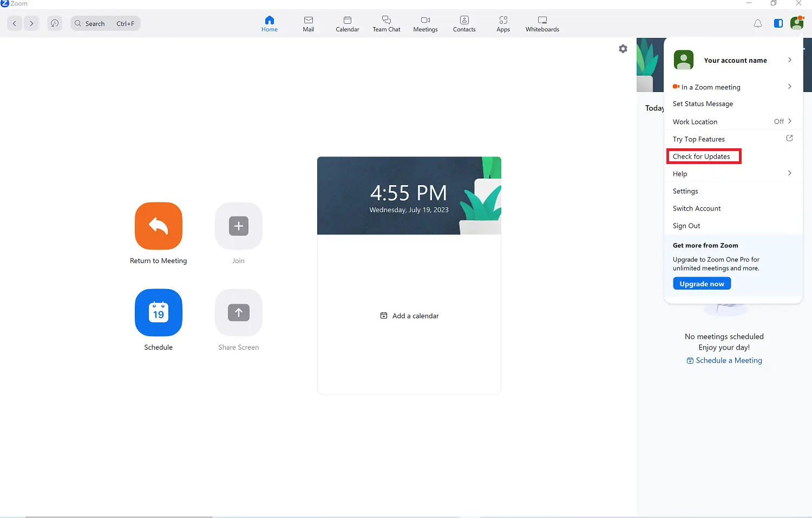The height and width of the screenshot is (518, 812).
Task: Click Sign Out
Action: 686,226
